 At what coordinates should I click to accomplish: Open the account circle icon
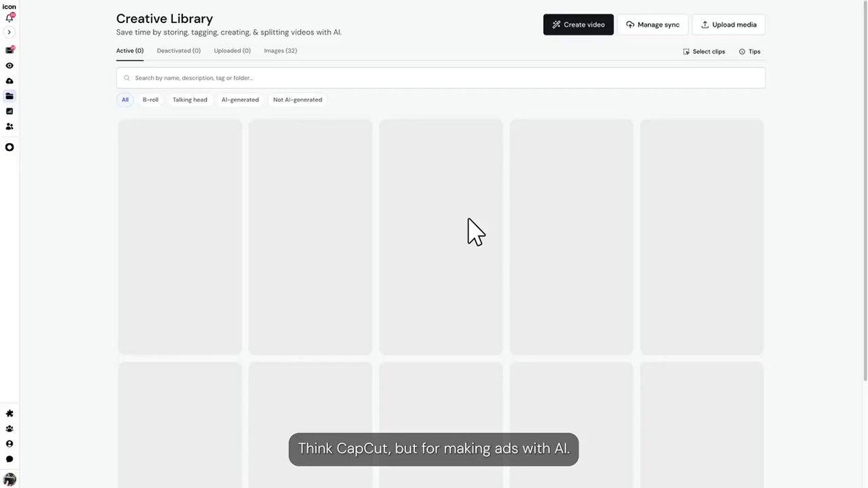click(x=9, y=444)
